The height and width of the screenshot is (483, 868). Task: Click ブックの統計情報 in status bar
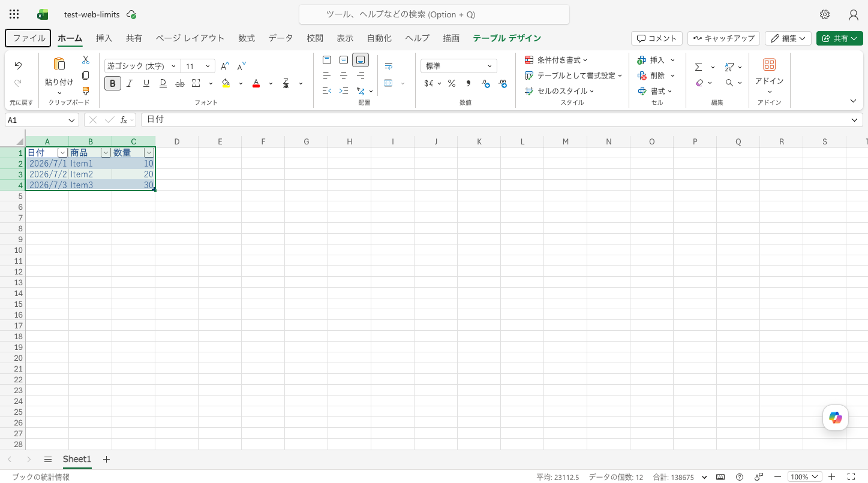tap(41, 477)
